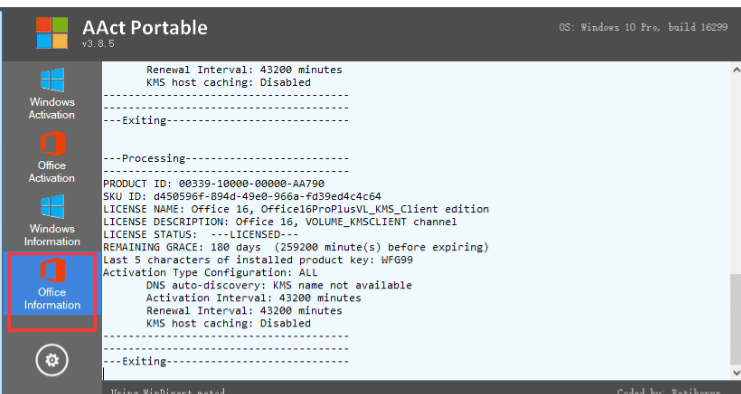
Task: Place cursor on the PRODUCT ID line
Action: click(x=214, y=183)
